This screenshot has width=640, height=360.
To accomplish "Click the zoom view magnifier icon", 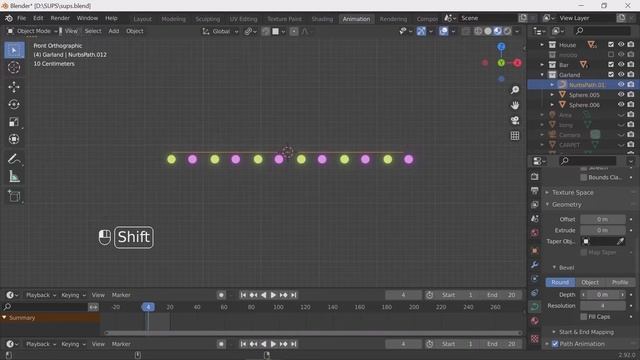I will [x=515, y=90].
